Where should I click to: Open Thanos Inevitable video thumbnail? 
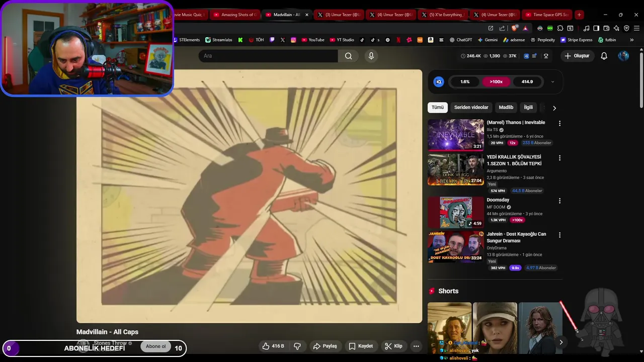pos(456,135)
